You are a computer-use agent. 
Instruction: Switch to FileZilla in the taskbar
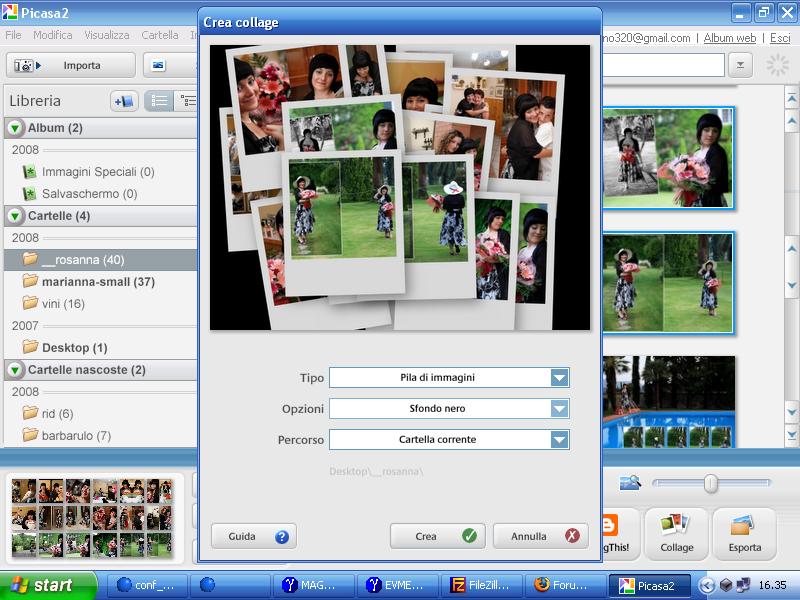482,585
